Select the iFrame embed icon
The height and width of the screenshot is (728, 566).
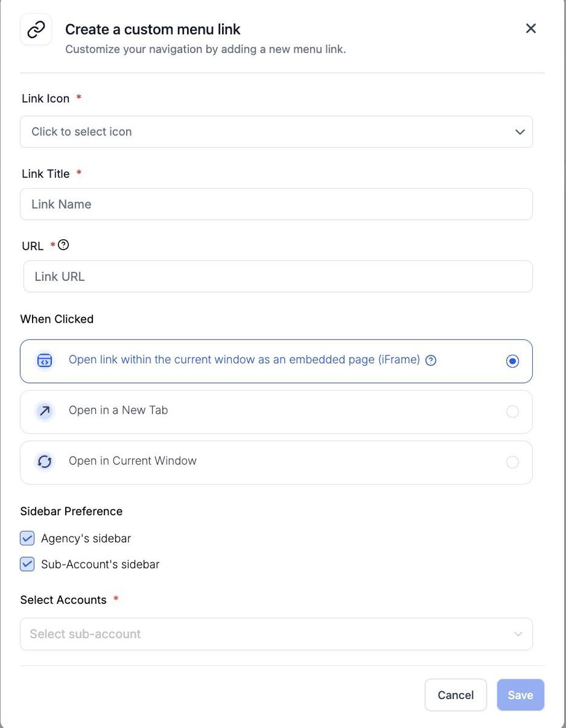[44, 360]
